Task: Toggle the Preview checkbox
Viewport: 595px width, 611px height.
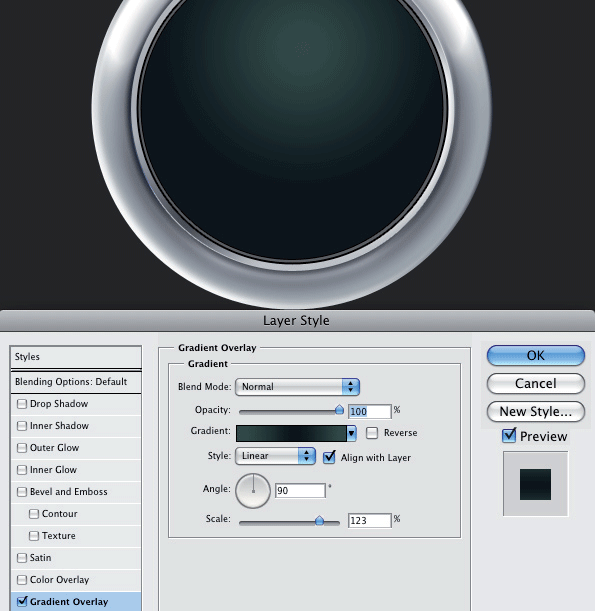Action: click(509, 436)
